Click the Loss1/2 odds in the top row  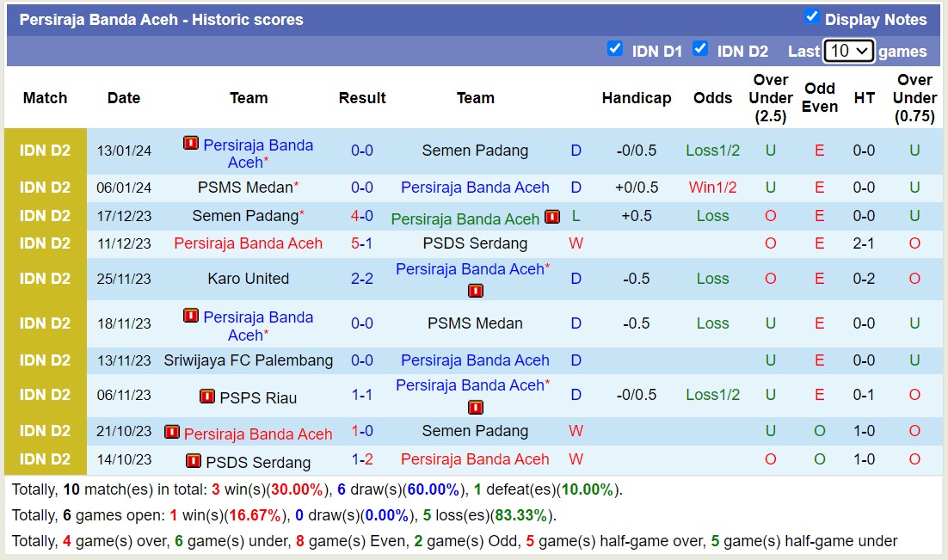coord(712,151)
